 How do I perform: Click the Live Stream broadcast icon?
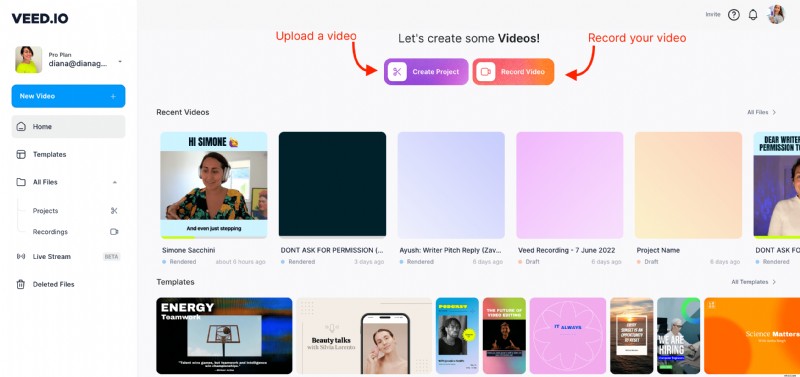click(21, 257)
